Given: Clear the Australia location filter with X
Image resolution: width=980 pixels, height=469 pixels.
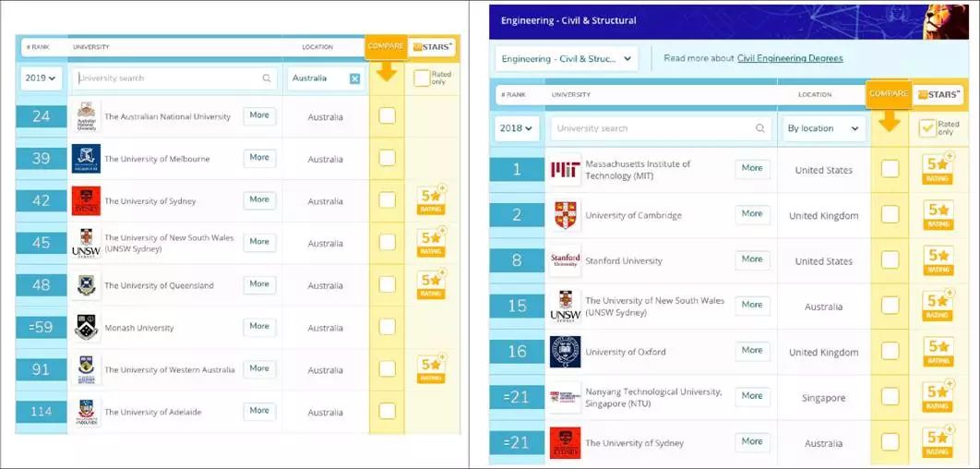Looking at the screenshot, I should point(354,78).
